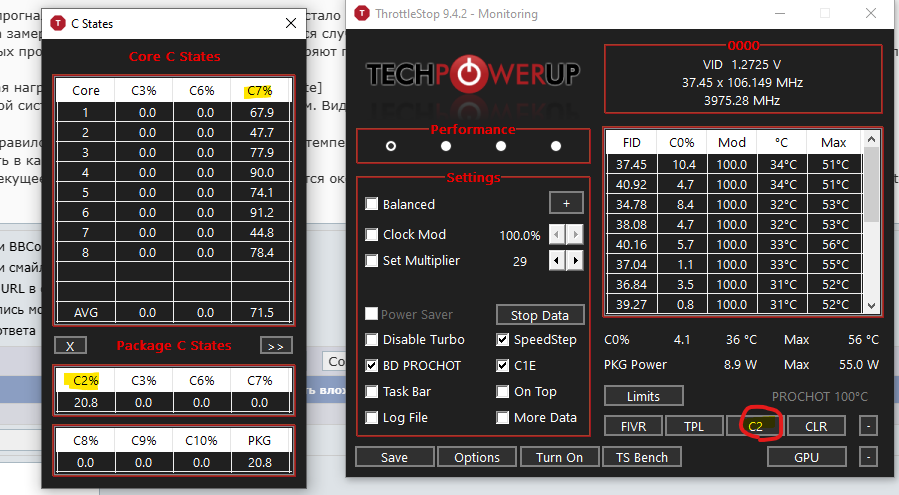The height and width of the screenshot is (495, 899).
Task: Click the plus button beside Balanced
Action: point(566,203)
